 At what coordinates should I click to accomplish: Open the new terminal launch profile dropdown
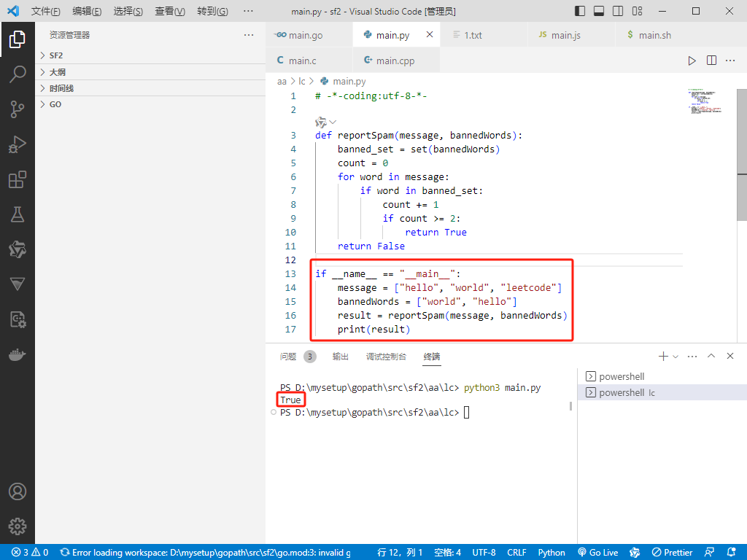tap(676, 356)
